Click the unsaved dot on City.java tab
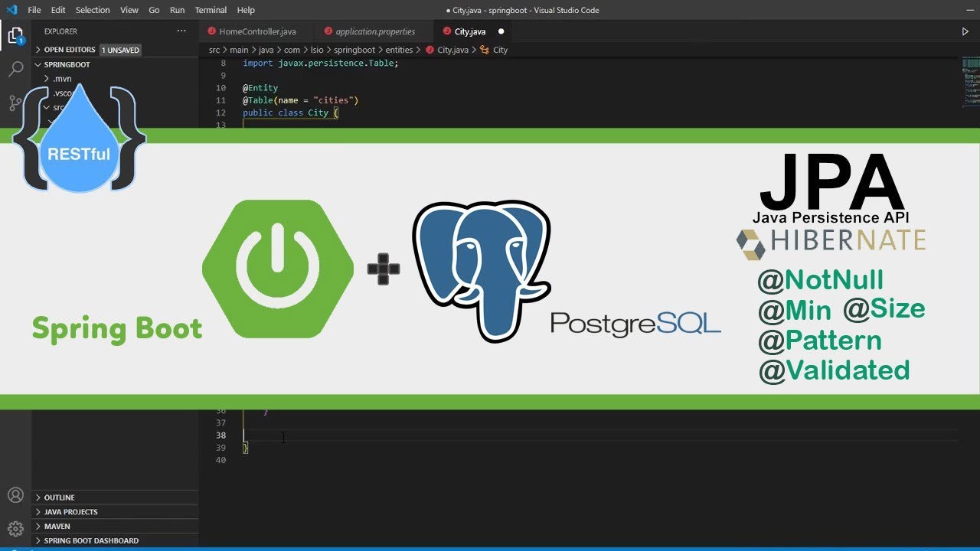The image size is (980, 551). point(501,31)
